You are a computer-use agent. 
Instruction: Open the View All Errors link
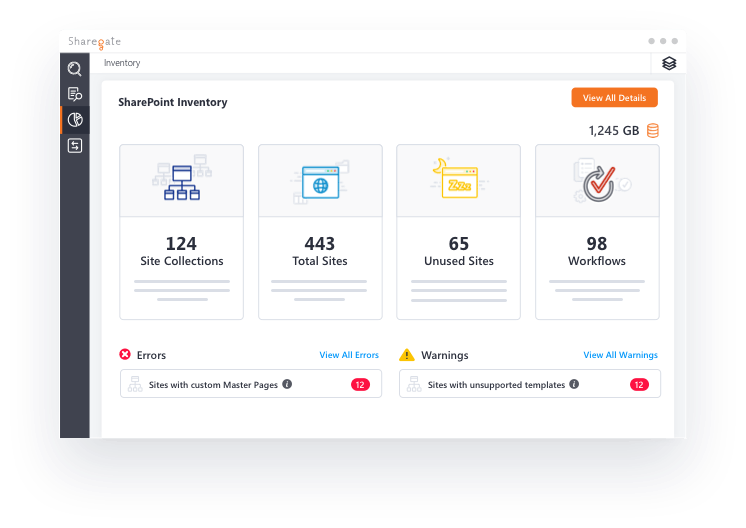[349, 355]
